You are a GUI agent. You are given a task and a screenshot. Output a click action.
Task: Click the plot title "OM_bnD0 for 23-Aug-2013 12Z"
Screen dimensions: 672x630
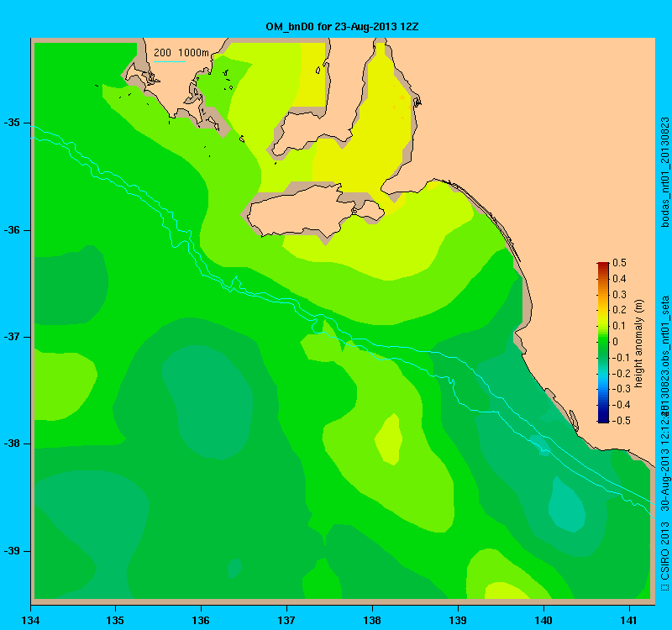[x=342, y=27]
